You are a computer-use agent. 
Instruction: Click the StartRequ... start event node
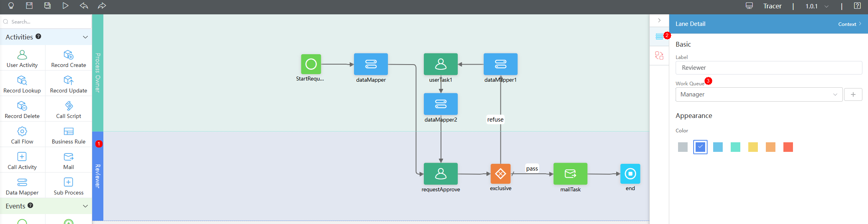[311, 64]
